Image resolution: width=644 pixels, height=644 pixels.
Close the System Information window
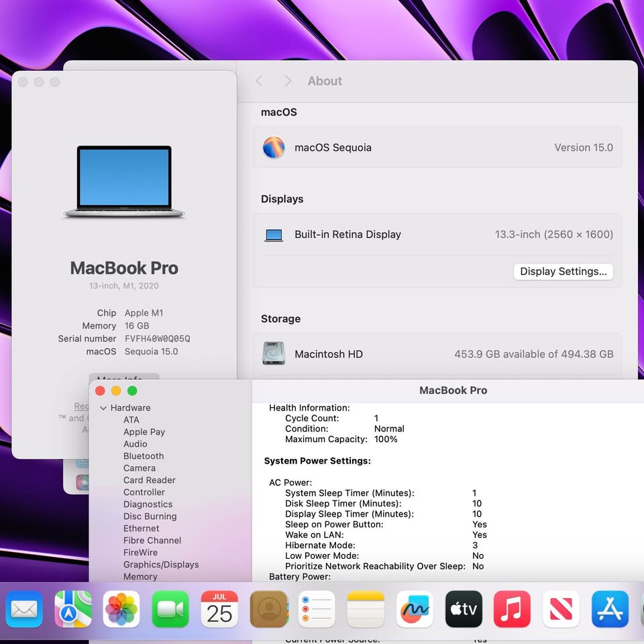(x=100, y=390)
